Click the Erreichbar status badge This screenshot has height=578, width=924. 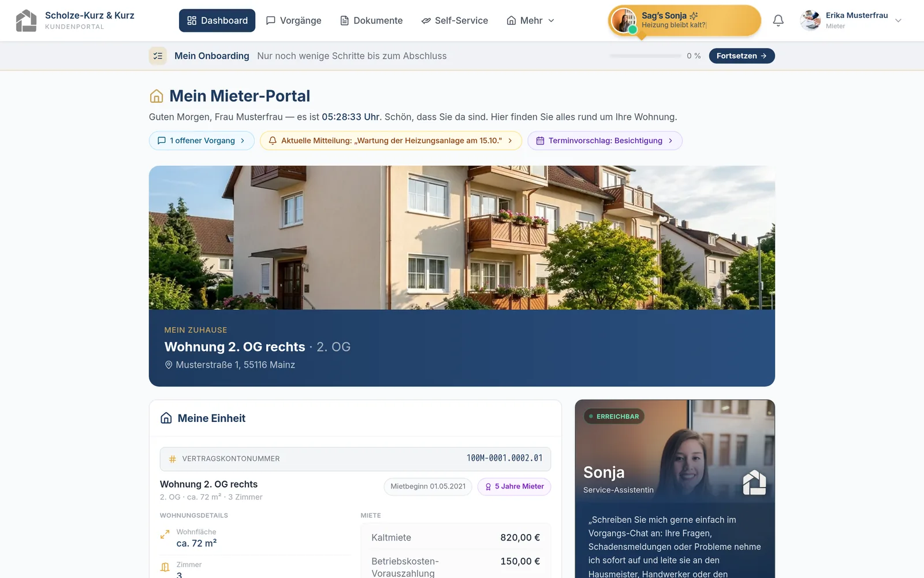[x=614, y=416]
